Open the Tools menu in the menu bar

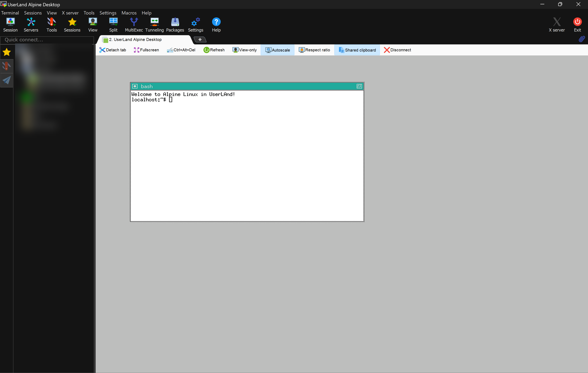click(89, 13)
